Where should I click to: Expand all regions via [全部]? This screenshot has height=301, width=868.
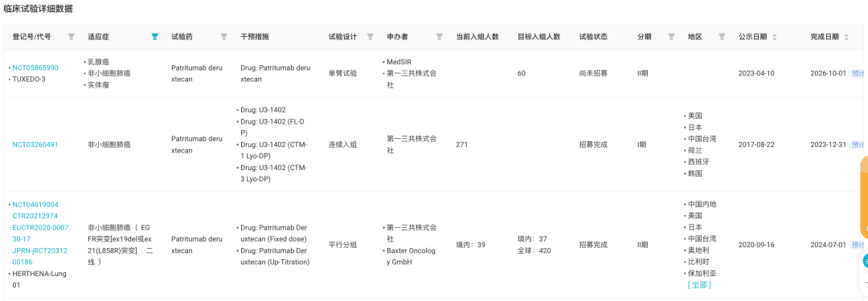[699, 285]
